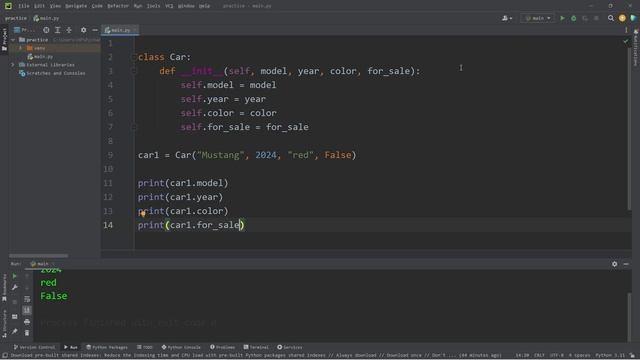Toggle Scroll to End in Run panel
The image size is (640, 360).
coord(27,310)
